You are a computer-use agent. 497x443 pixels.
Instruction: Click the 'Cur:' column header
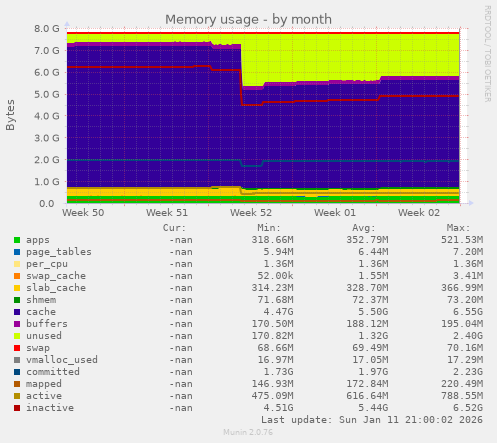174,228
